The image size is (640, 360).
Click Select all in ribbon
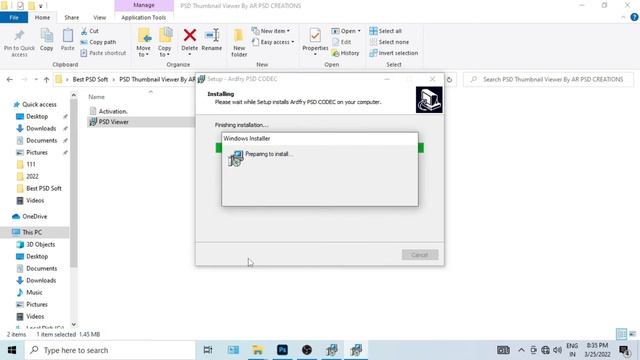(x=386, y=31)
